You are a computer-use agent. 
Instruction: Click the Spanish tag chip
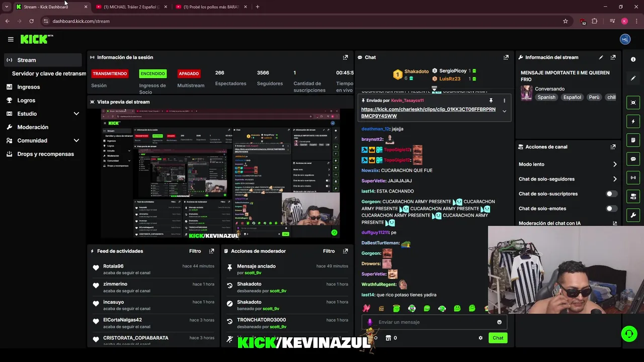(546, 98)
